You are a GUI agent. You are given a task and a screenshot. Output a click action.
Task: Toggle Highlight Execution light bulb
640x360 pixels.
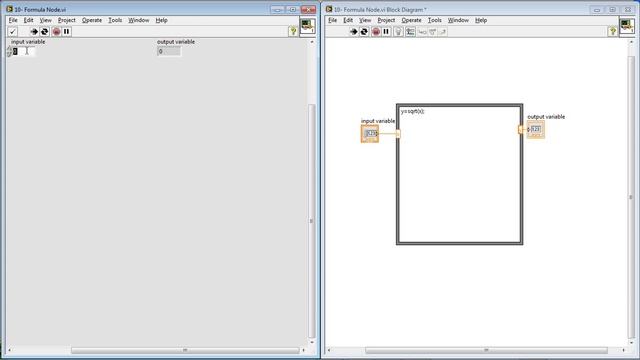pos(398,31)
